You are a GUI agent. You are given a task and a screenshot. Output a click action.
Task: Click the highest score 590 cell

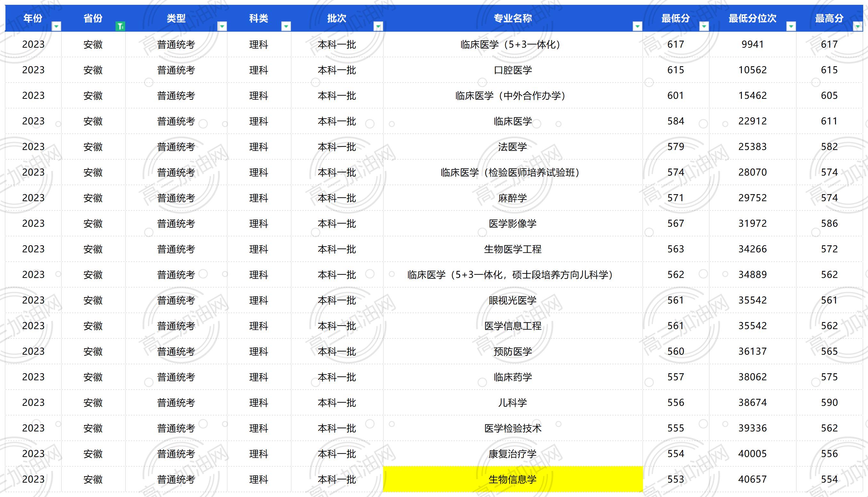tap(829, 403)
